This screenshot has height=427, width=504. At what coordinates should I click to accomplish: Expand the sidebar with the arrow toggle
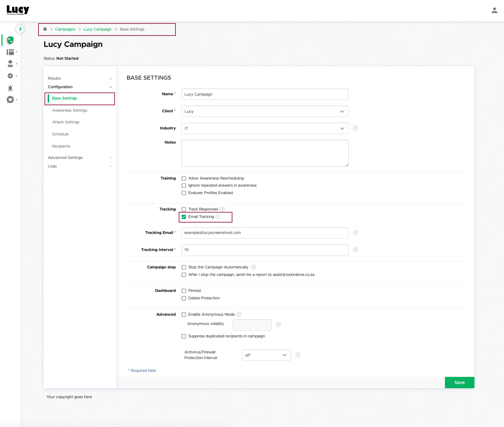click(x=20, y=29)
